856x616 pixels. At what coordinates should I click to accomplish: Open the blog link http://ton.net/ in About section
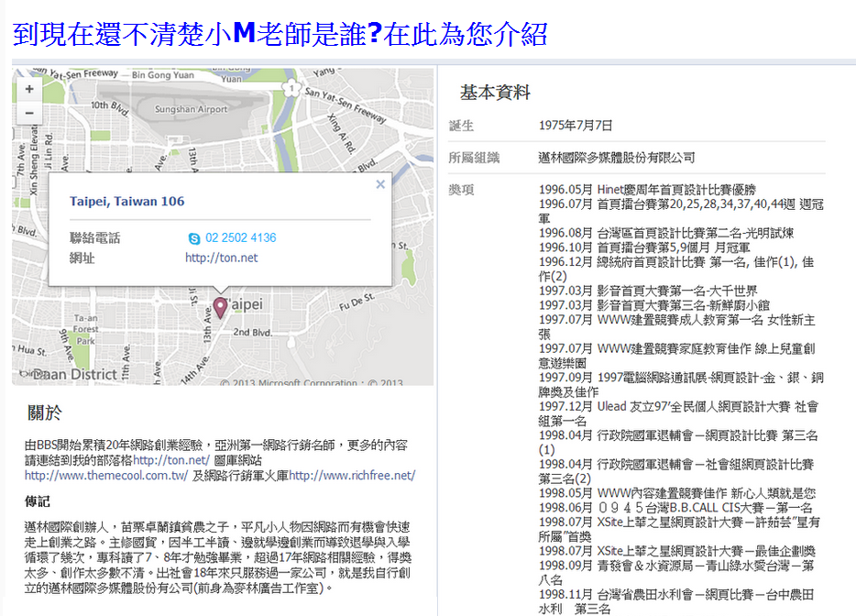[171, 460]
